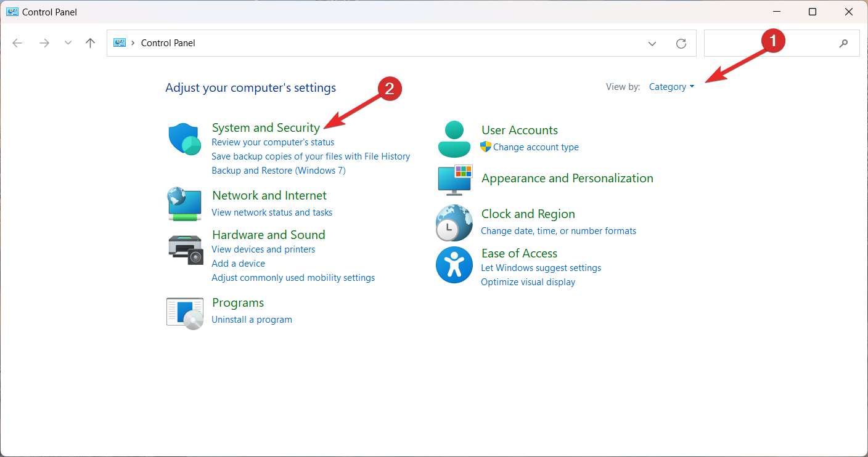The width and height of the screenshot is (868, 457).
Task: Click the User Accounts person icon
Action: point(454,139)
